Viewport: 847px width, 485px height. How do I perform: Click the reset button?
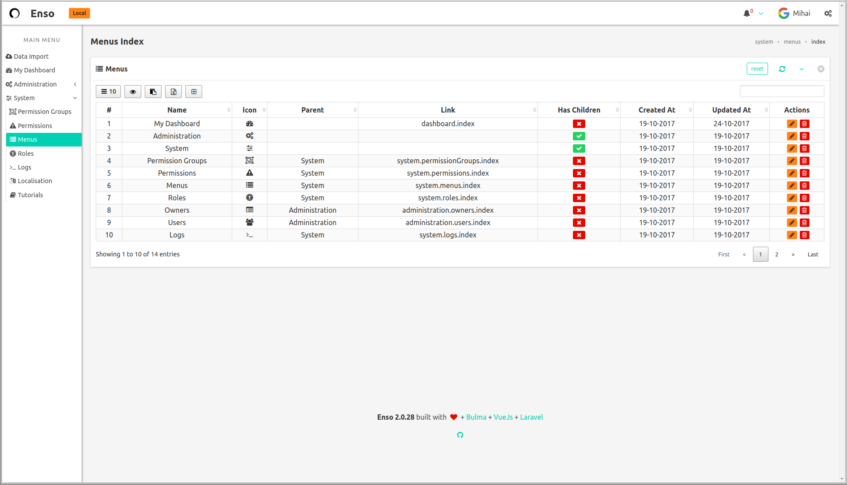pos(757,69)
